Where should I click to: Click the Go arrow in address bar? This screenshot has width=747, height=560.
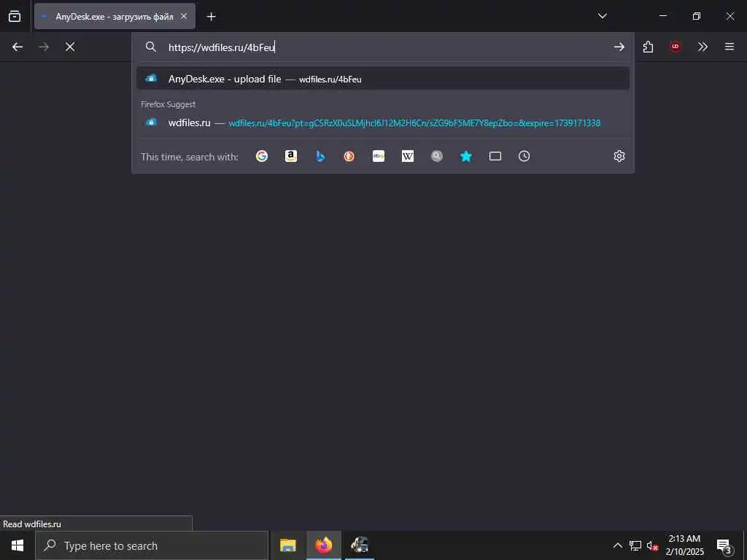coord(619,47)
